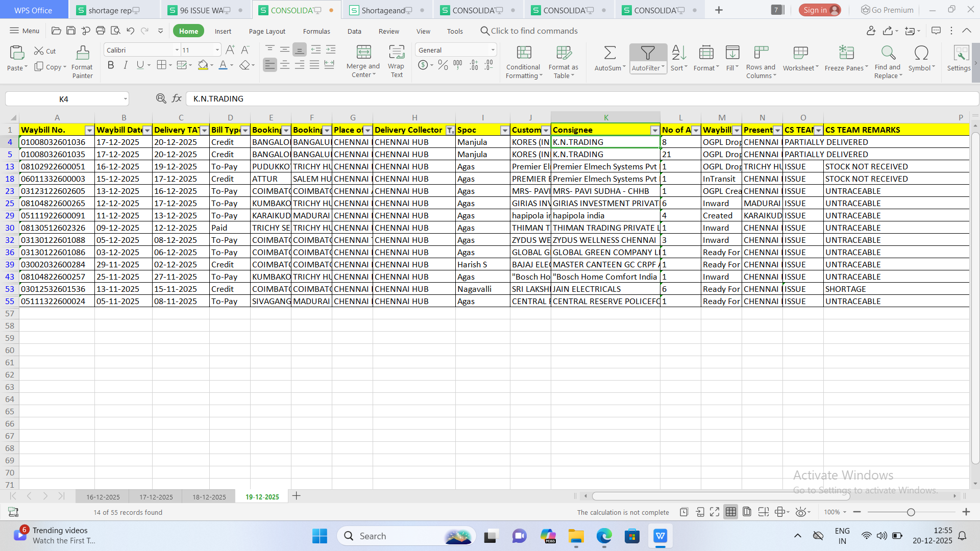Open the Consignee column filter dropdown
Image resolution: width=980 pixels, height=551 pixels.
coord(654,131)
